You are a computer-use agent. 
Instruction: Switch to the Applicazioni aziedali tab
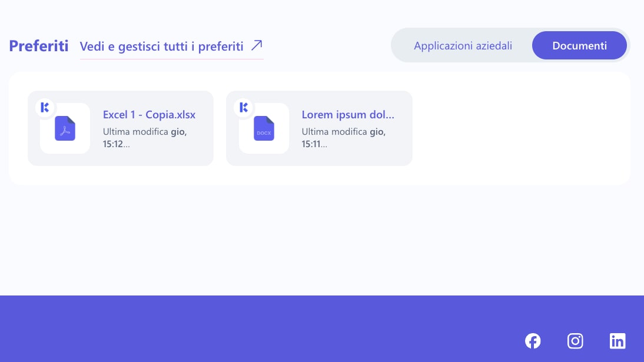pyautogui.click(x=463, y=45)
